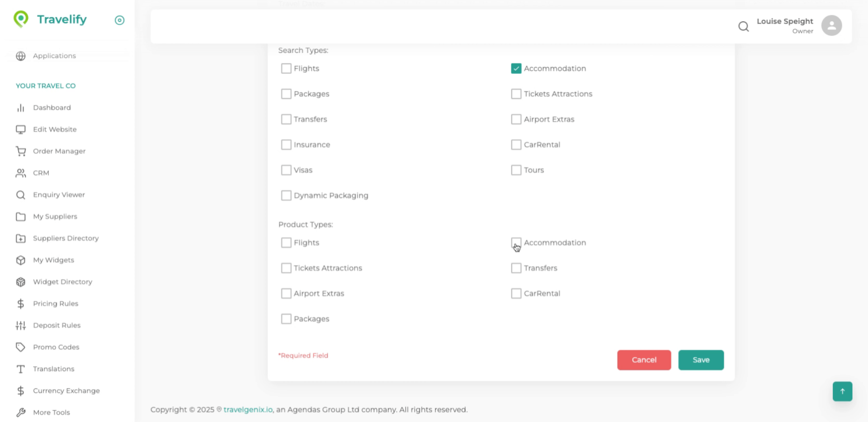Click the CRM people icon
This screenshot has height=422, width=868.
point(21,173)
